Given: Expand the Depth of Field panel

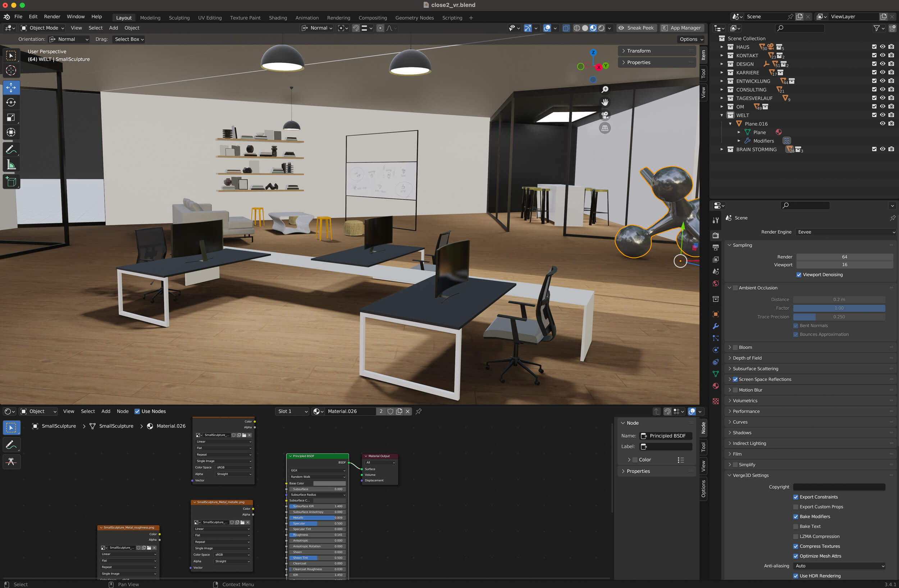Looking at the screenshot, I should [747, 358].
